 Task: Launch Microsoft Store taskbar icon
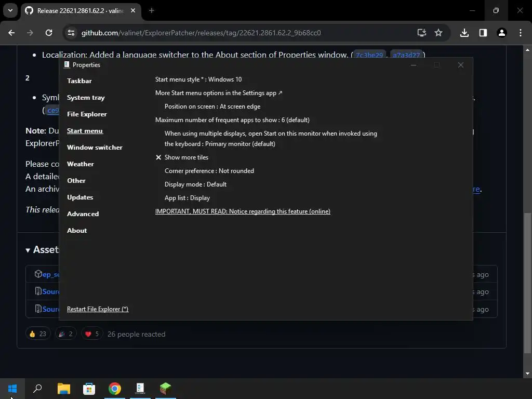[89, 389]
